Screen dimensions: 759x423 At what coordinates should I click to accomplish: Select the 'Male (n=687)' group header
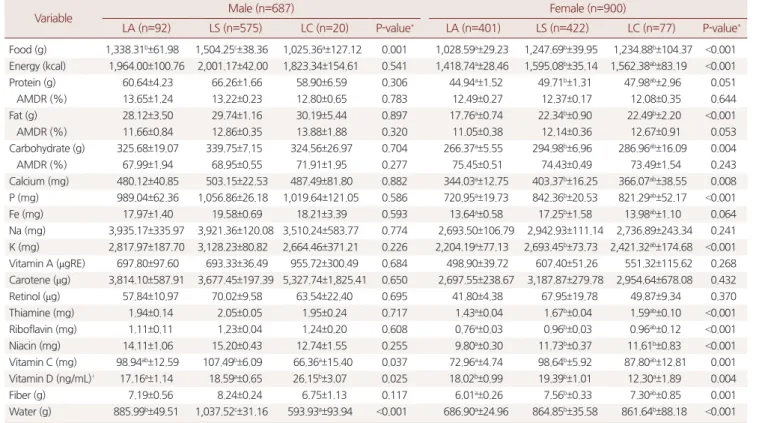(261, 8)
